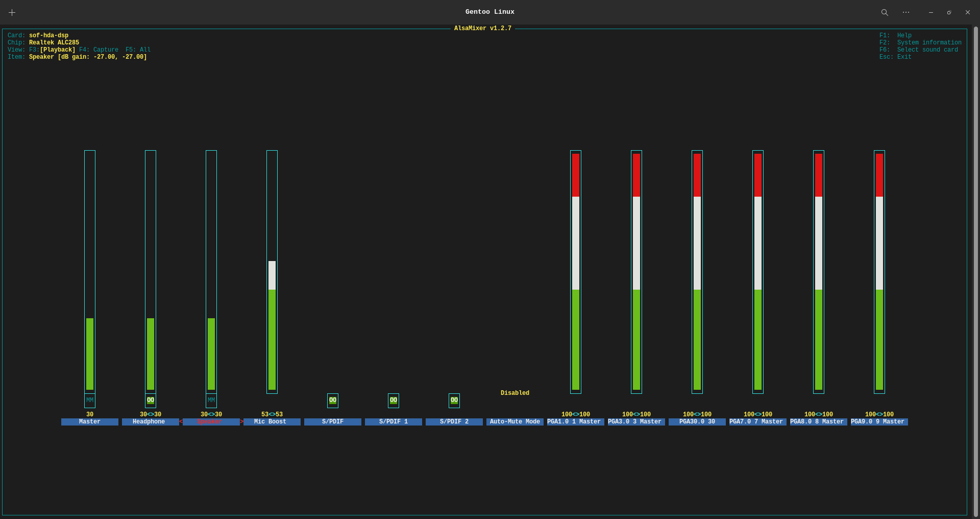Select the PGA1.0 1 Master label

[x=576, y=422]
